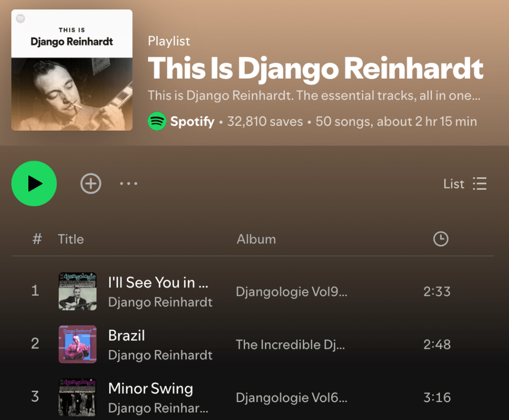This screenshot has width=509, height=420.
Task: Open the List view options dropdown
Action: coord(465,184)
